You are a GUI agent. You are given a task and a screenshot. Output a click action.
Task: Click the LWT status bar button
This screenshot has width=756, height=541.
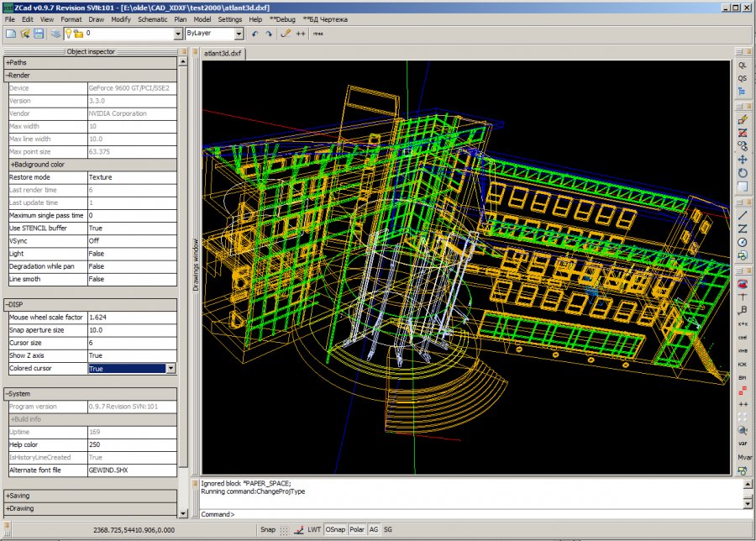[x=314, y=530]
